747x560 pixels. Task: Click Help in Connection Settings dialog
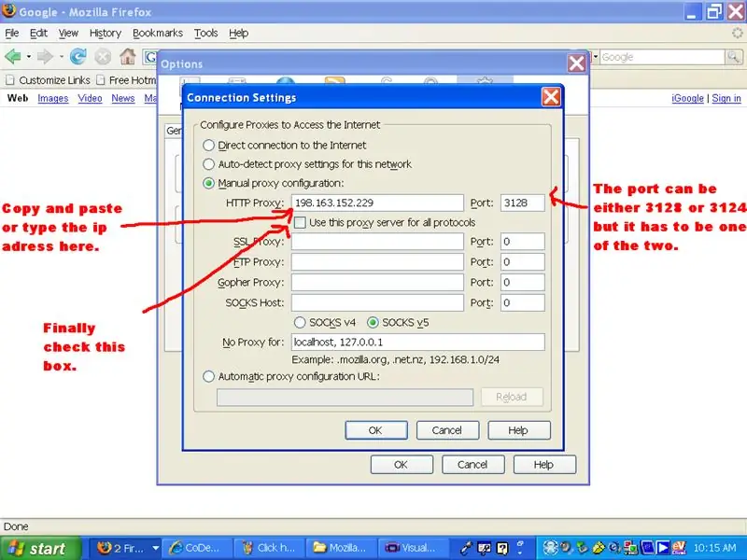point(519,430)
